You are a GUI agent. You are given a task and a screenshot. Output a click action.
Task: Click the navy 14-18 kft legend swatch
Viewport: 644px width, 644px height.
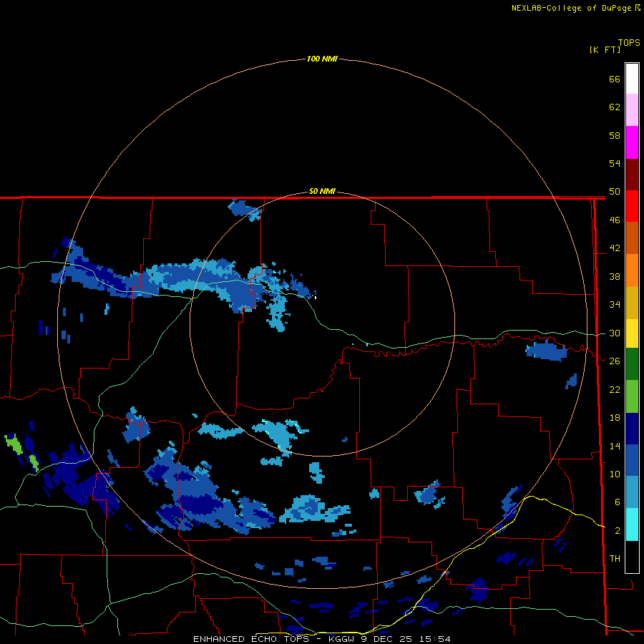coord(632,429)
